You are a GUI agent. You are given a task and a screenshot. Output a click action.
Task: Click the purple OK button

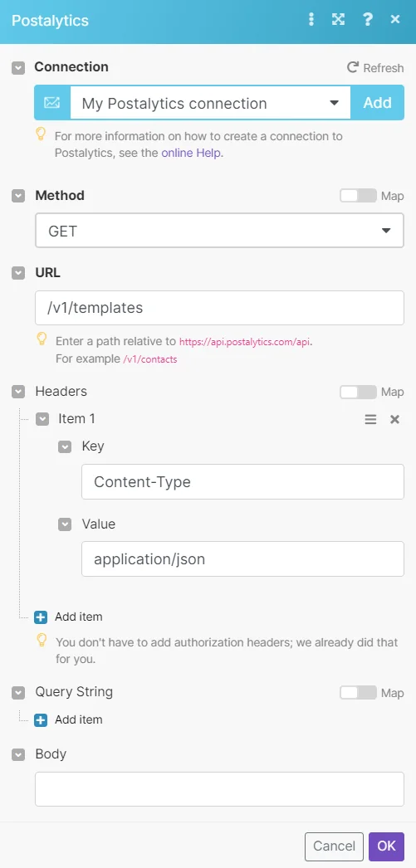pyautogui.click(x=387, y=846)
